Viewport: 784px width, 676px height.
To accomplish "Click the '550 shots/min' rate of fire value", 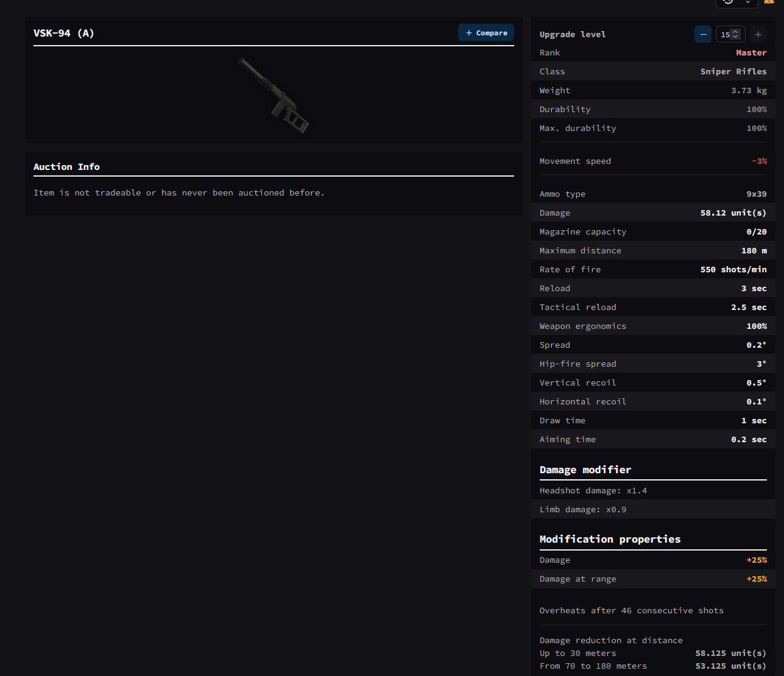I will (x=733, y=270).
